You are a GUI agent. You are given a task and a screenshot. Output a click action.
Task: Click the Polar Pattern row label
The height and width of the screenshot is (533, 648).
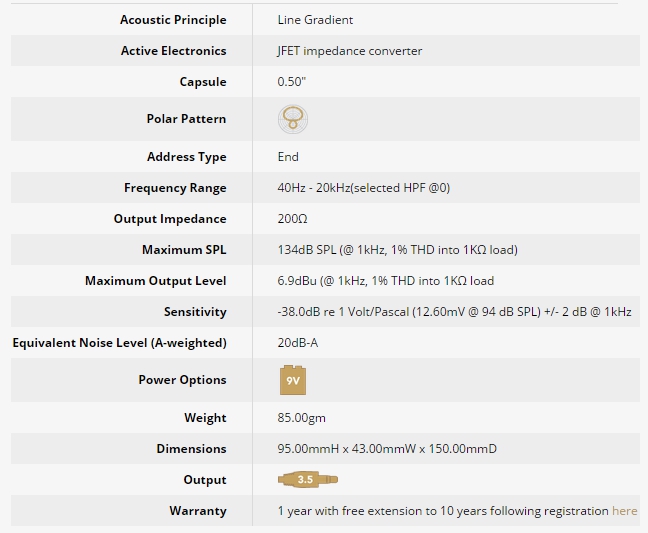click(186, 119)
